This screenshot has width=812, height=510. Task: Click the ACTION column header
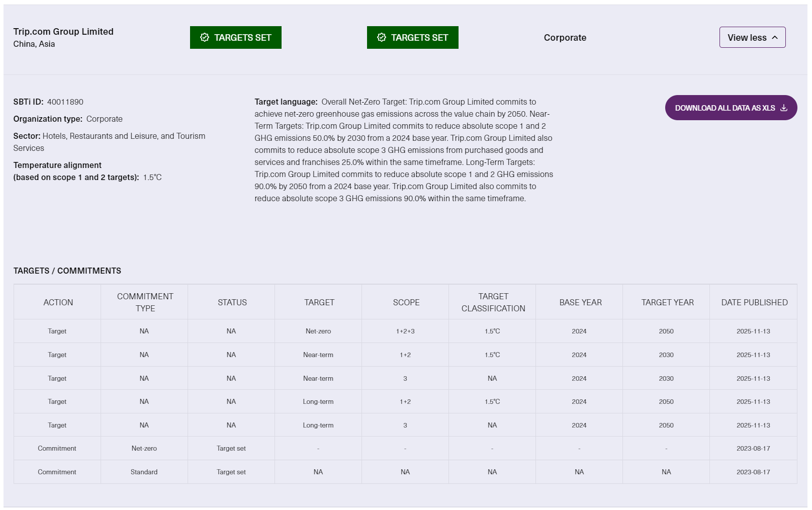tap(58, 302)
